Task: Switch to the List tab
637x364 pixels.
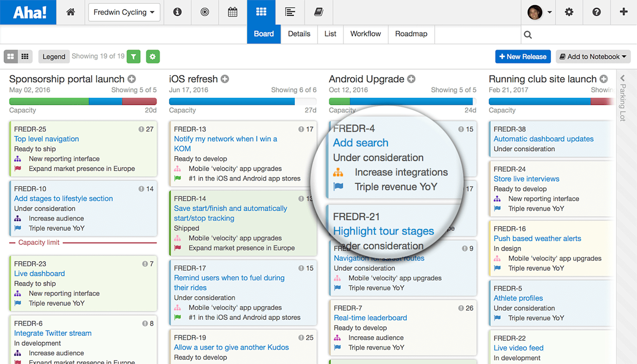Action: click(330, 34)
